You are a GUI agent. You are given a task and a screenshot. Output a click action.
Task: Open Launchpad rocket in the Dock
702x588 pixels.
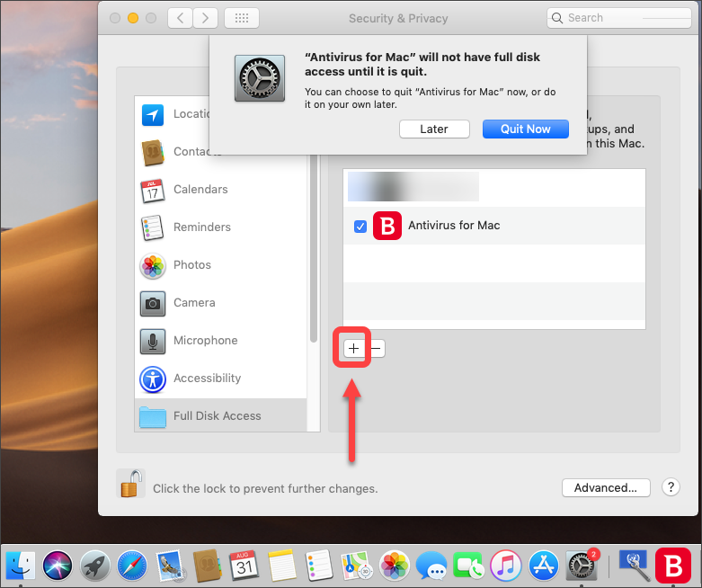(x=95, y=566)
